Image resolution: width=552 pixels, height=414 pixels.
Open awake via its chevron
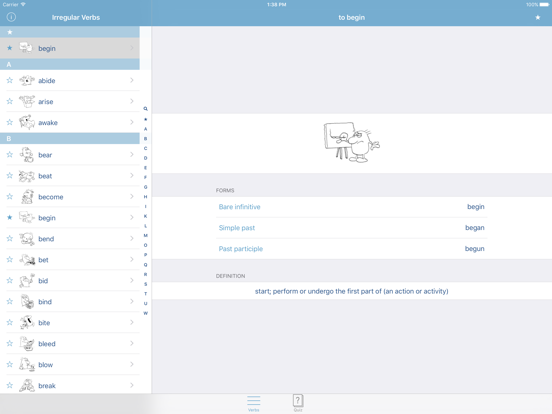pos(132,122)
